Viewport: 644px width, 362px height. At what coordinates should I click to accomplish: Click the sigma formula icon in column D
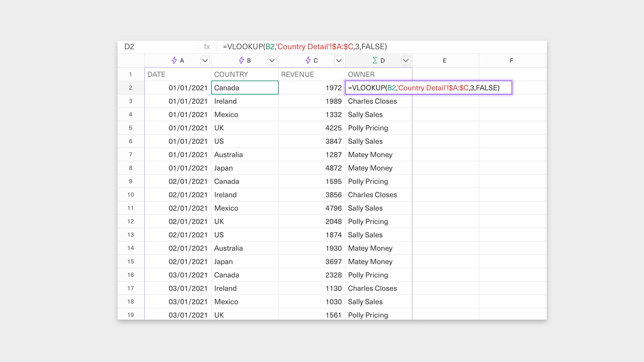click(375, 60)
